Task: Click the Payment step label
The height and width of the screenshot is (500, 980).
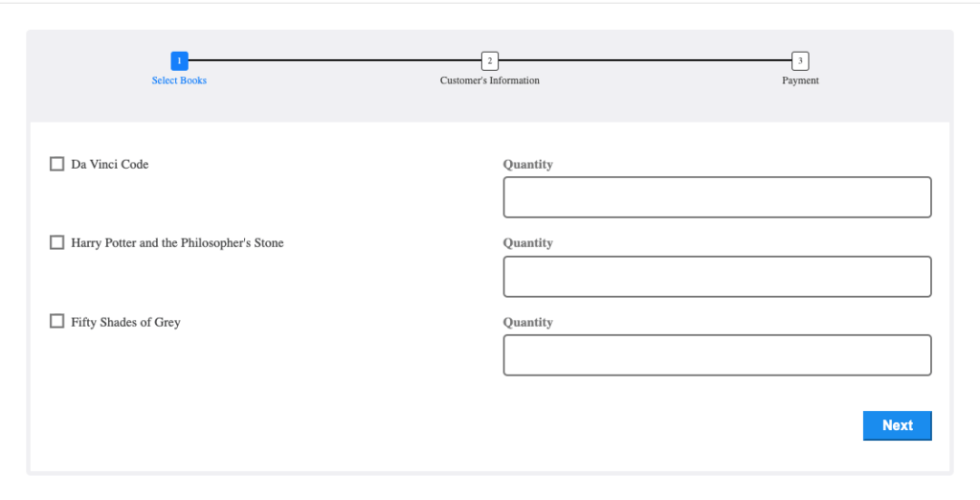Action: [800, 80]
